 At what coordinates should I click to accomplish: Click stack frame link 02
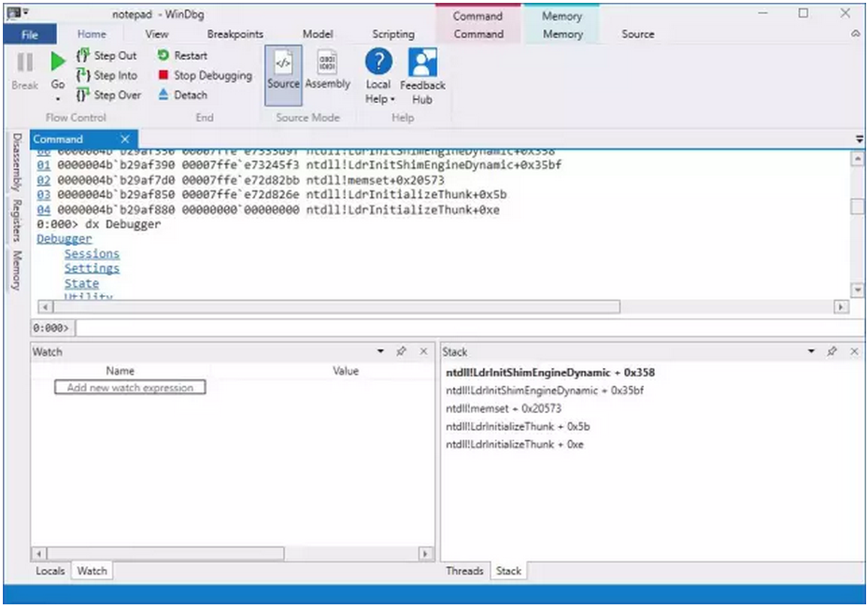coord(44,180)
